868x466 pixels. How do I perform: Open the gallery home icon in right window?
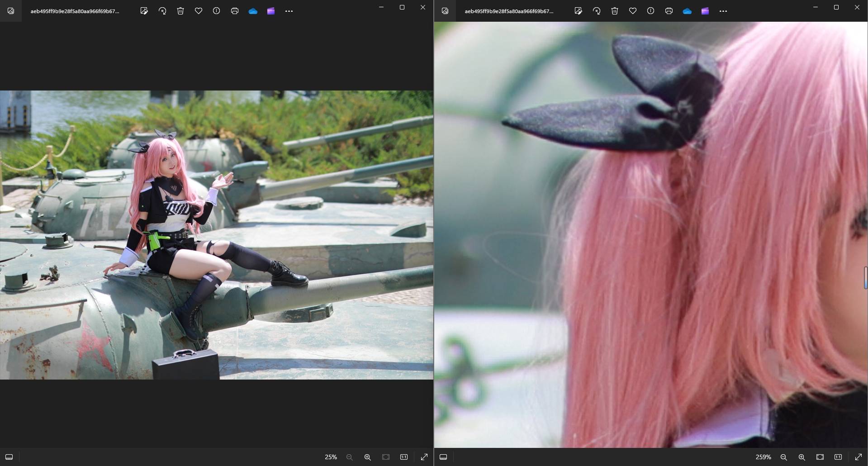coord(445,11)
